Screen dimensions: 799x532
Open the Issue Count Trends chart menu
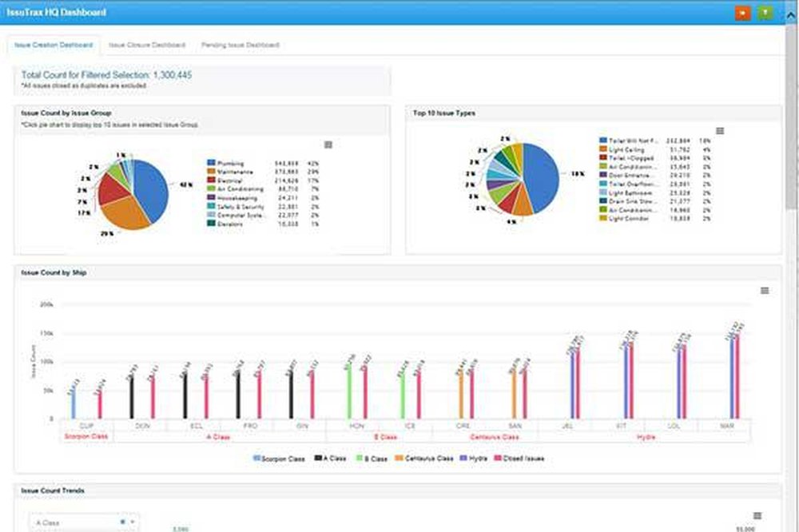(x=757, y=516)
